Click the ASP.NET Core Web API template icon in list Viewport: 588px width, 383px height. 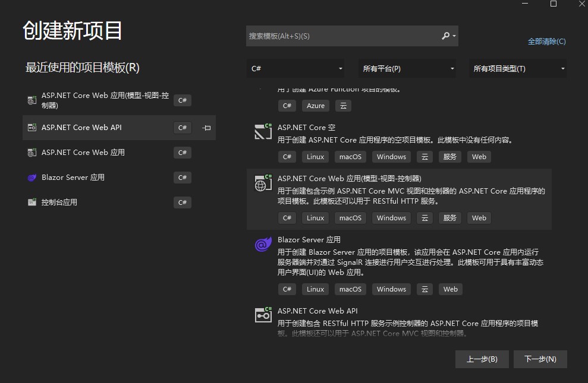click(263, 315)
